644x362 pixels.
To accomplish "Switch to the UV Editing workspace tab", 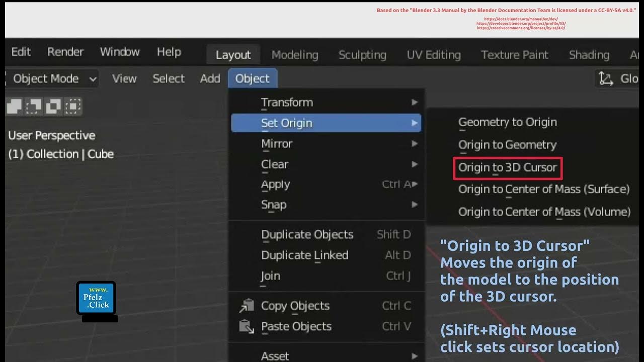I will [434, 55].
